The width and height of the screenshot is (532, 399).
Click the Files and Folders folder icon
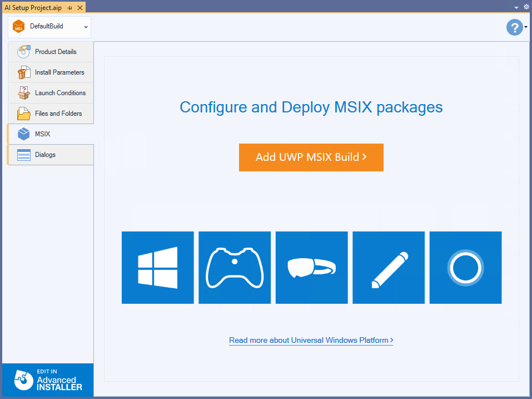click(x=24, y=114)
